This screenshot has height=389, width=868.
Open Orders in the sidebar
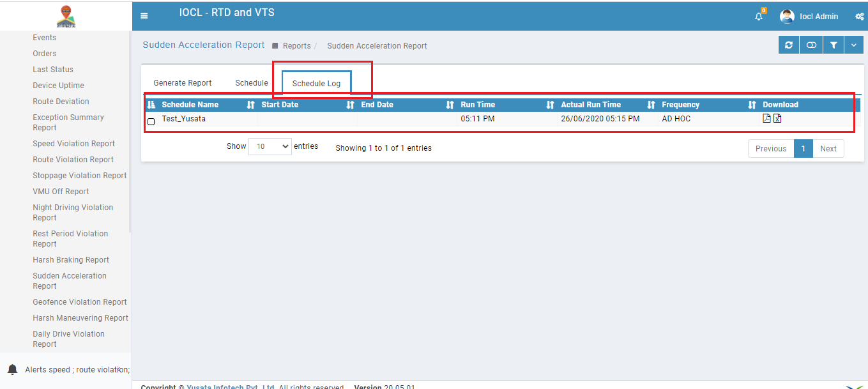(x=45, y=54)
